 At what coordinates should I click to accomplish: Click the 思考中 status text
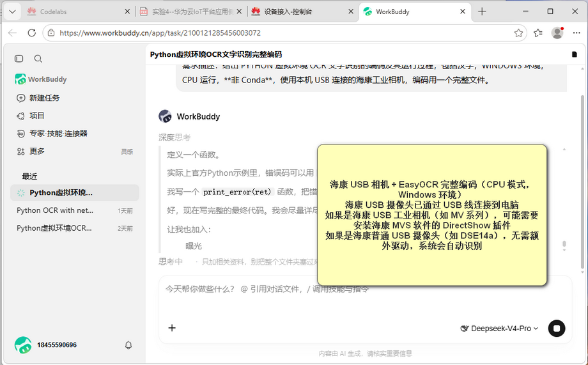[x=171, y=261]
